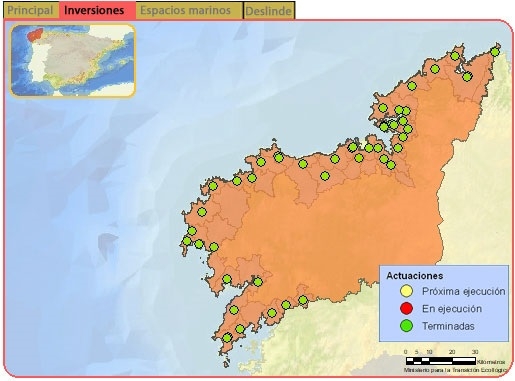Image resolution: width=515 pixels, height=381 pixels.
Task: Click the kilometre scale bar
Action: tap(441, 360)
